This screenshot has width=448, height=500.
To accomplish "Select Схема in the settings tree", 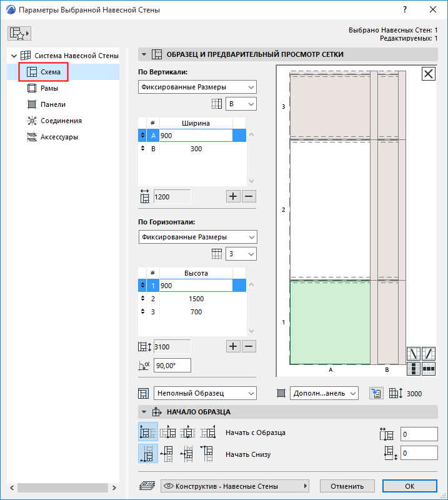I will coord(44,72).
